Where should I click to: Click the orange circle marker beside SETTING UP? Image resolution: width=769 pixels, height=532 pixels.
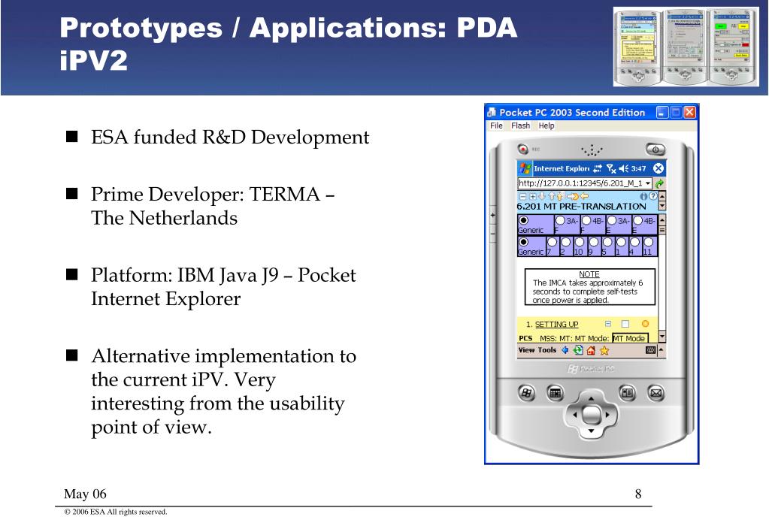coord(646,324)
